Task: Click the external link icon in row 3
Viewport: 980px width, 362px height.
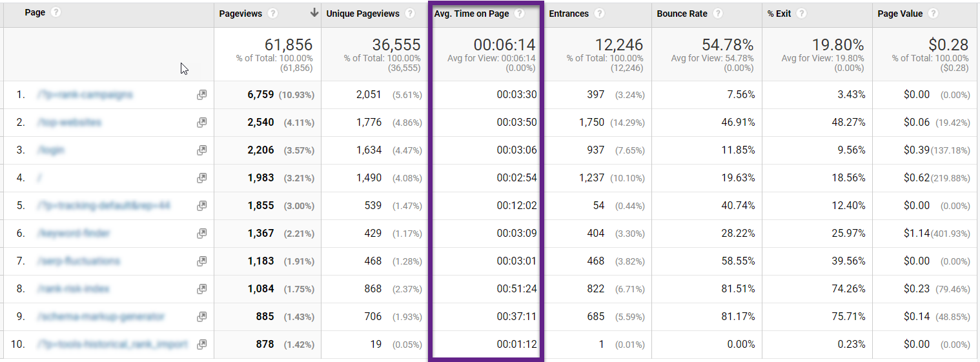Action: 202,150
